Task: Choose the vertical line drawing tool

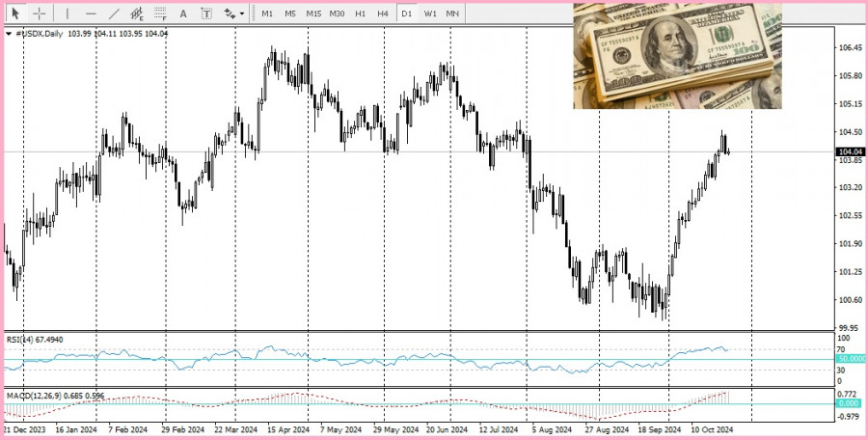Action: click(x=68, y=14)
